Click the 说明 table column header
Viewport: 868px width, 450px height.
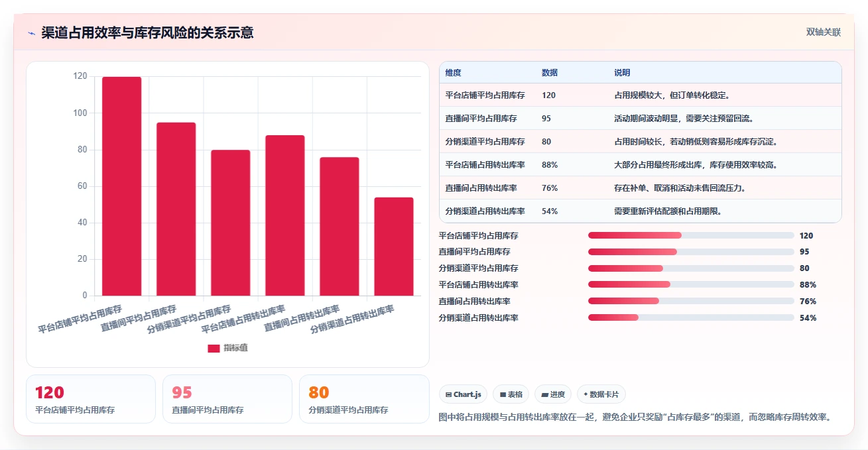pyautogui.click(x=622, y=73)
